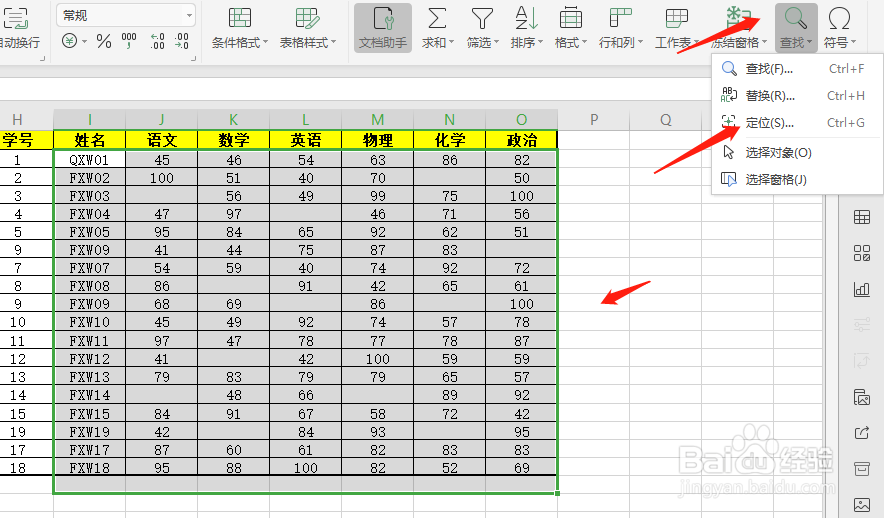
Task: Select the cell containing FXW14
Action: point(90,395)
